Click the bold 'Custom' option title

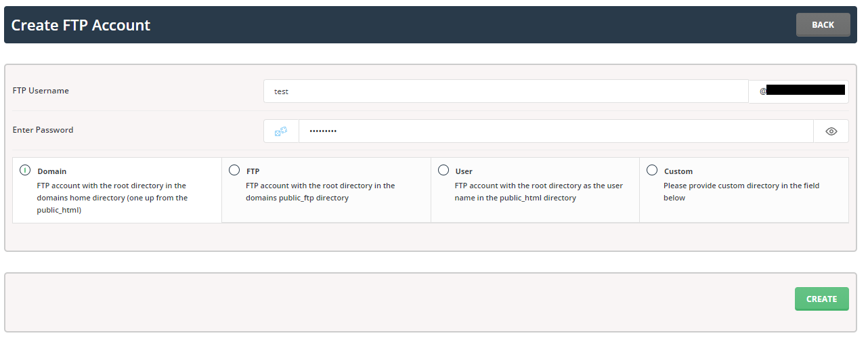(x=678, y=172)
